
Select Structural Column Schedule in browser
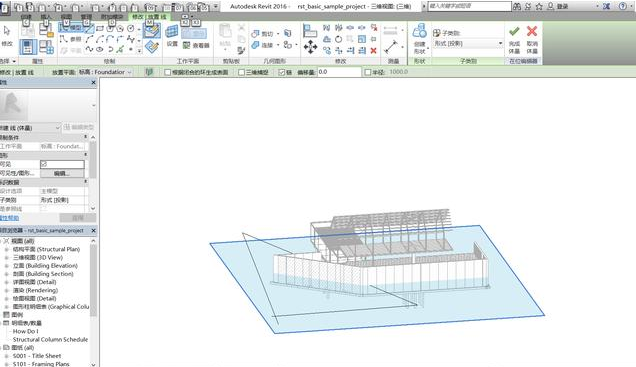[x=50, y=339]
